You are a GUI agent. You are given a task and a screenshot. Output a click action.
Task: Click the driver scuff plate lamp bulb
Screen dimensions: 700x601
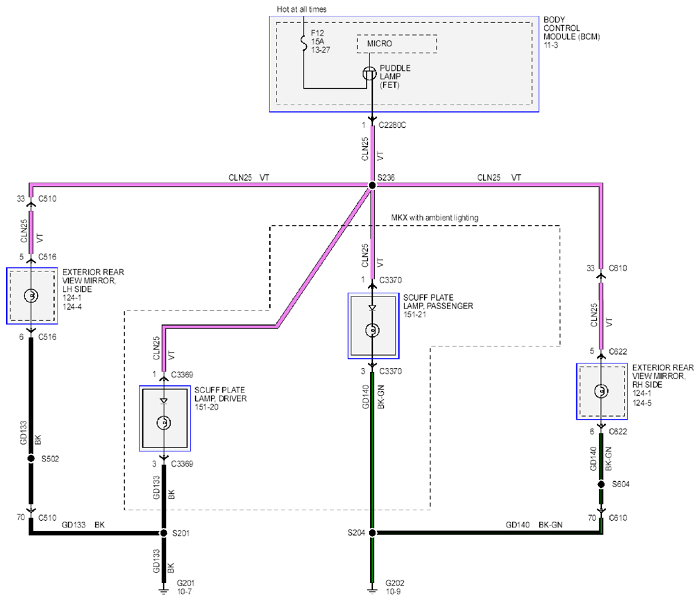tap(164, 422)
